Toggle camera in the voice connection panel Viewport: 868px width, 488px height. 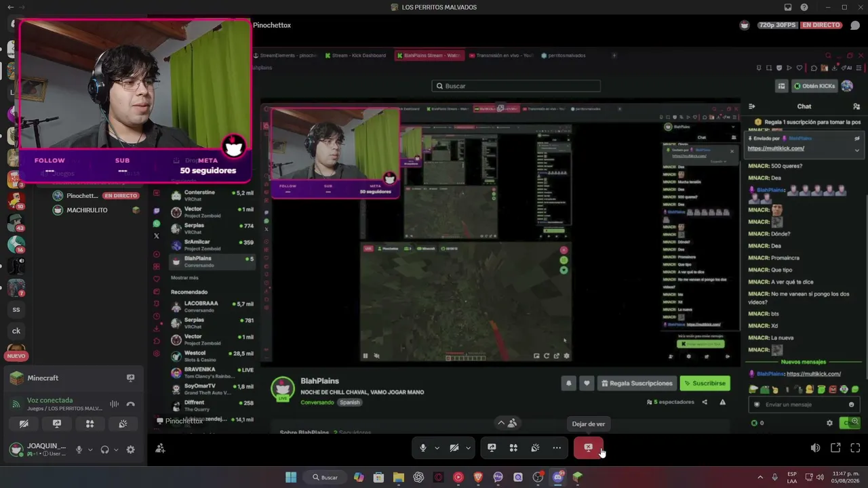pyautogui.click(x=24, y=424)
